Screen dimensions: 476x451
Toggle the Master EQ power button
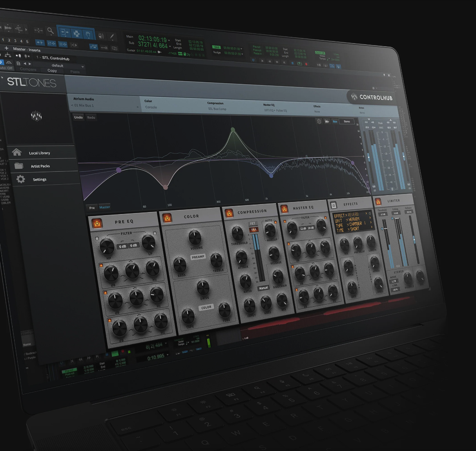click(285, 209)
